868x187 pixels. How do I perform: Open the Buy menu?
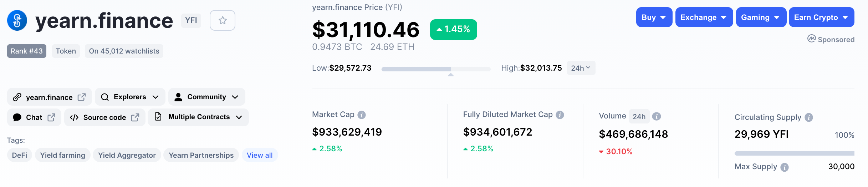click(x=654, y=17)
